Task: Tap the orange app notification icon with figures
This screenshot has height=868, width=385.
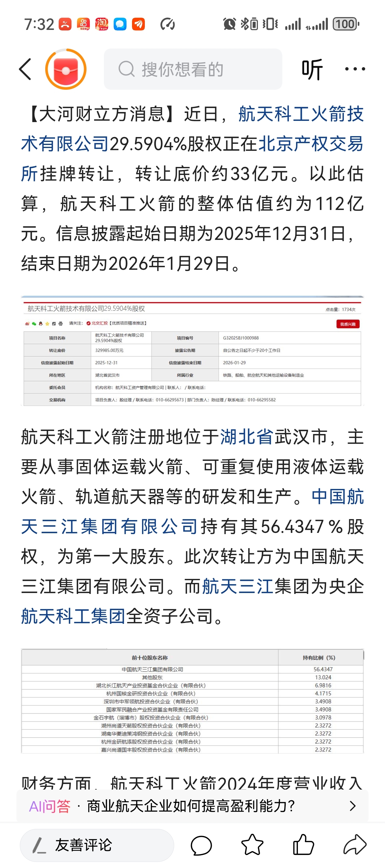Action: [83, 24]
